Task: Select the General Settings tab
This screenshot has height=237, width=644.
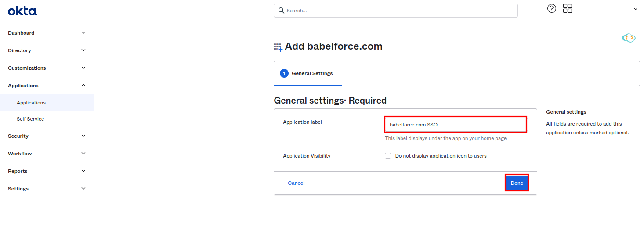Action: (308, 73)
